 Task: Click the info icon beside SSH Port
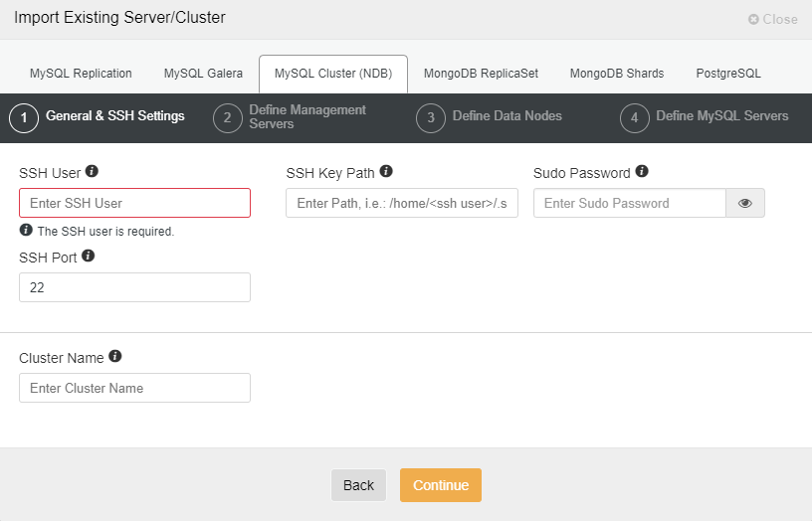pyautogui.click(x=88, y=256)
